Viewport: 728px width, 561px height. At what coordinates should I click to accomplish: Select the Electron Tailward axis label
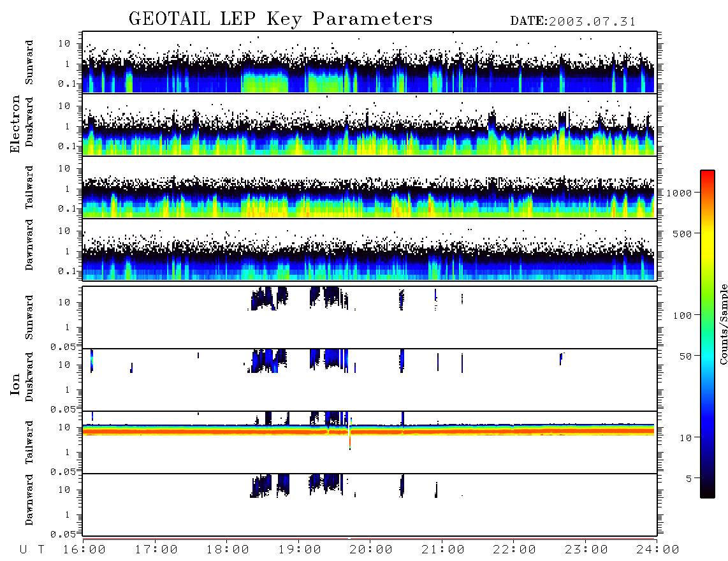tap(29, 187)
